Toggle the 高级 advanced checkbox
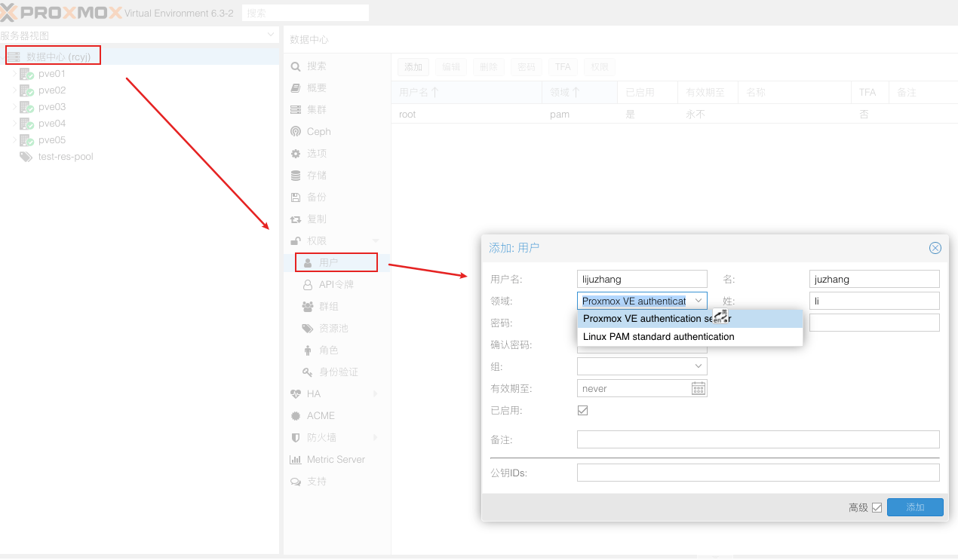Image resolution: width=958 pixels, height=560 pixels. point(877,508)
